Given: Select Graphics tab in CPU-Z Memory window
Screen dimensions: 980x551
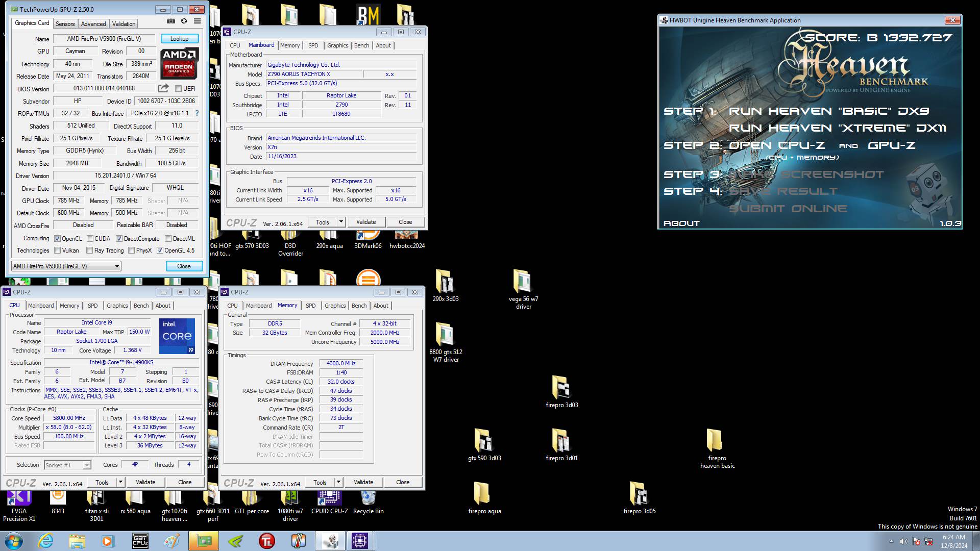Looking at the screenshot, I should 335,306.
